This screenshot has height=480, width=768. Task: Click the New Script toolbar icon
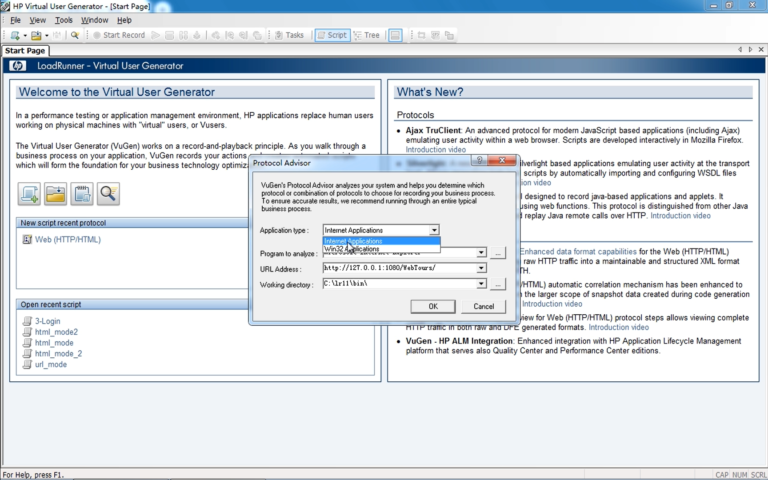(15, 35)
